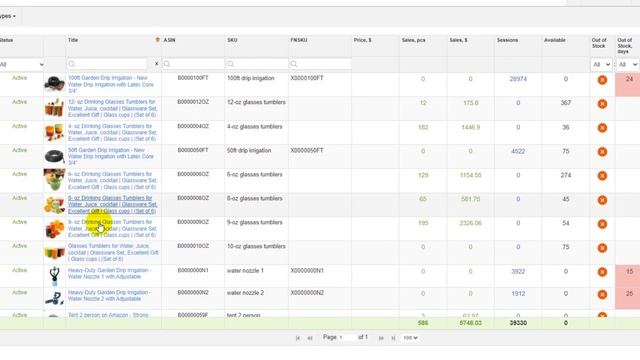Sort by Available column header
This screenshot has height=360, width=640.
click(555, 40)
